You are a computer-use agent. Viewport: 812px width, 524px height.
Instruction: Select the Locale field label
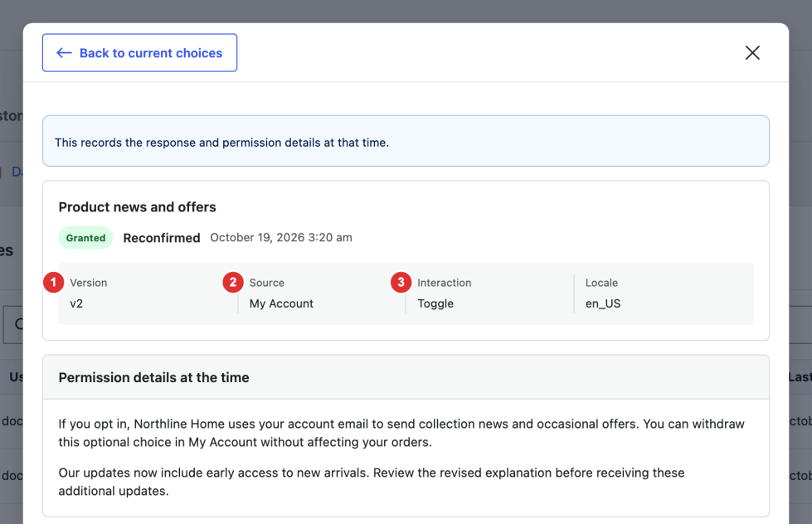point(601,283)
